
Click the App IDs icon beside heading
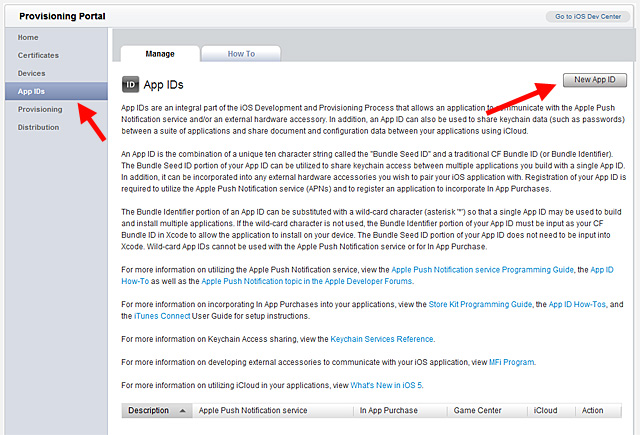pos(129,84)
